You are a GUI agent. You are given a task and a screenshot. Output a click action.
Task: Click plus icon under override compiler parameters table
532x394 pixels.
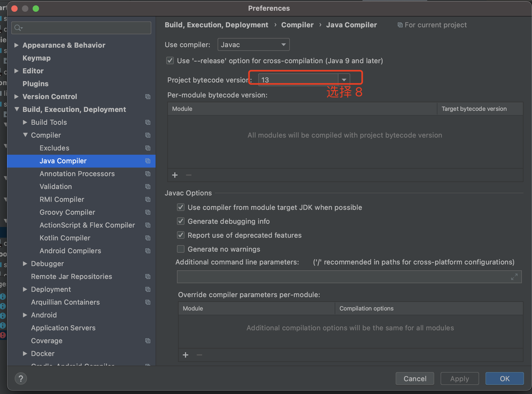pyautogui.click(x=186, y=355)
